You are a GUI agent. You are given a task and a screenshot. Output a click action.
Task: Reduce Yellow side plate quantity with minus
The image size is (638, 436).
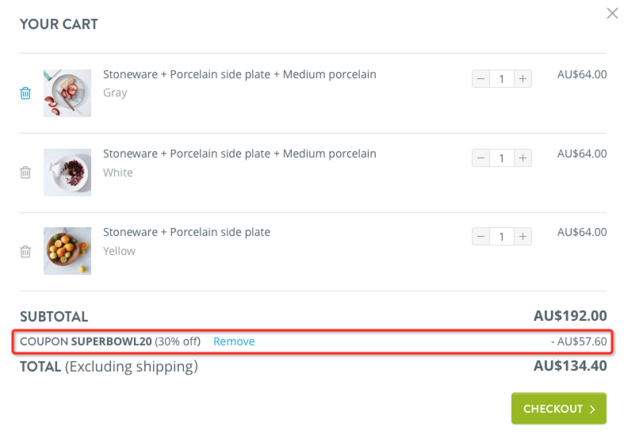pyautogui.click(x=481, y=237)
